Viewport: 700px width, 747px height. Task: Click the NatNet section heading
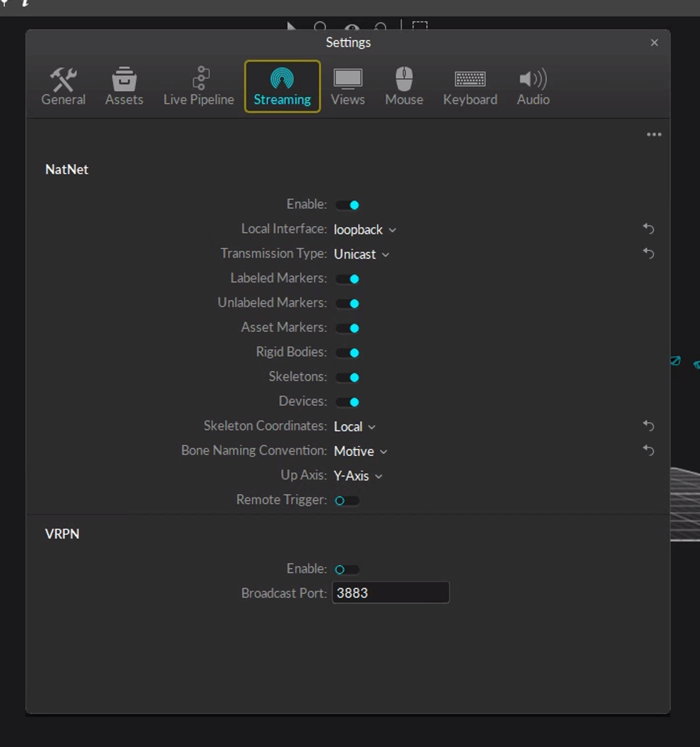[x=67, y=170]
